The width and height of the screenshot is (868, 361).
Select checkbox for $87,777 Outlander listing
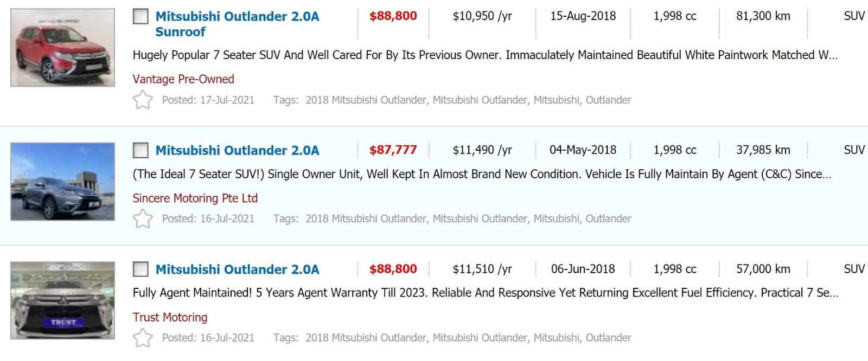click(x=141, y=150)
